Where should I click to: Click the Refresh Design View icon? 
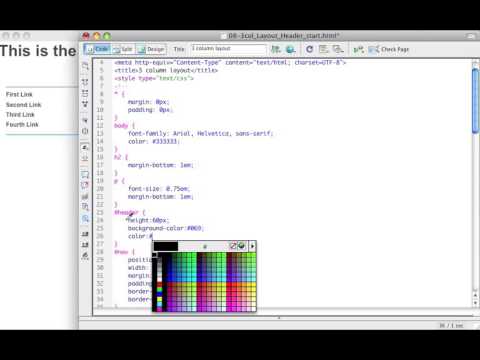click(309, 49)
